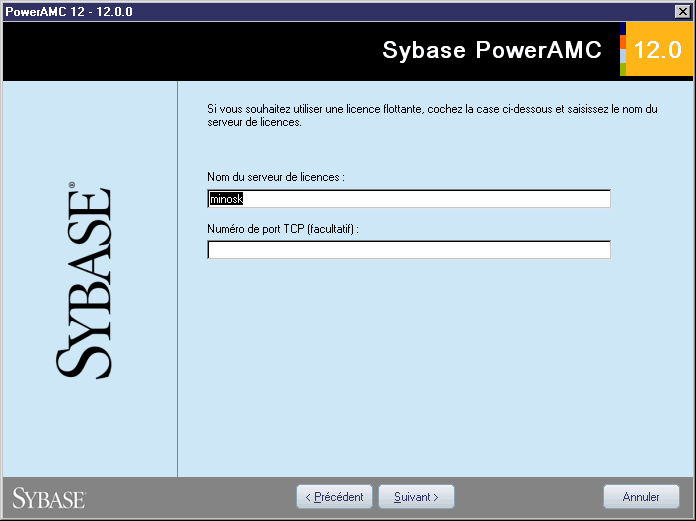Click the orange 12.0 version badge

pyautogui.click(x=659, y=49)
